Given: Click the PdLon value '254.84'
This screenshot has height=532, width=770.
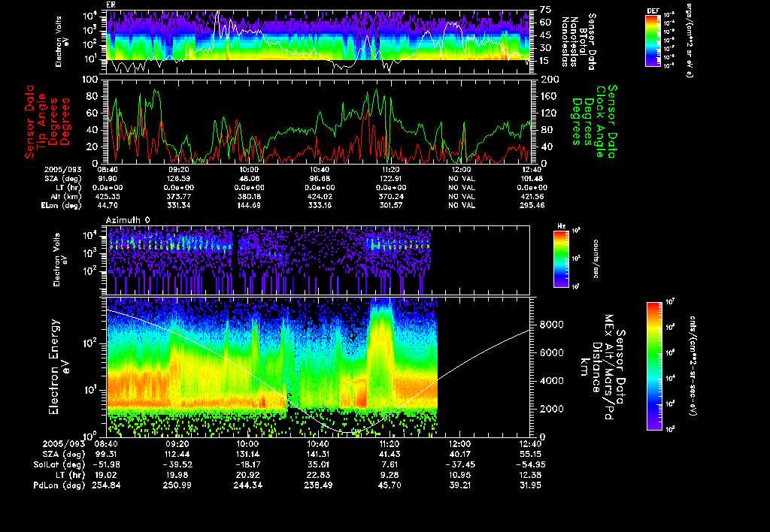Looking at the screenshot, I should tap(106, 485).
